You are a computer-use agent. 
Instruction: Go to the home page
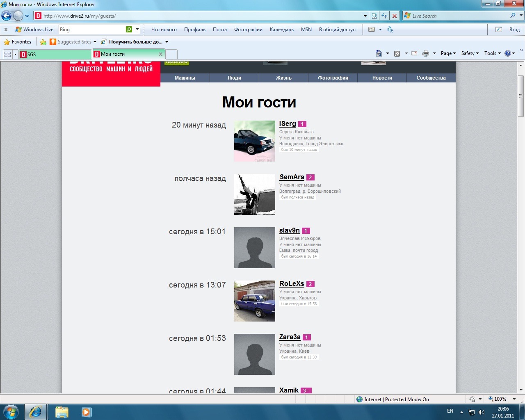(378, 53)
